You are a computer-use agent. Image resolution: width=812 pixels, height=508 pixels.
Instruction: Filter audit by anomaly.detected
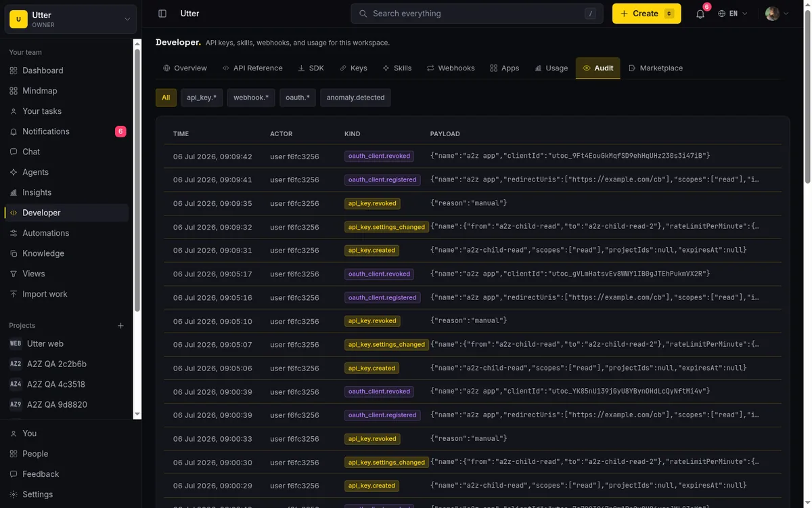coord(355,98)
